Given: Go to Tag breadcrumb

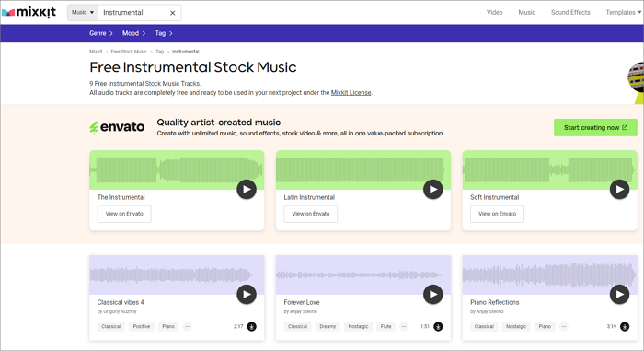Looking at the screenshot, I should pos(159,52).
